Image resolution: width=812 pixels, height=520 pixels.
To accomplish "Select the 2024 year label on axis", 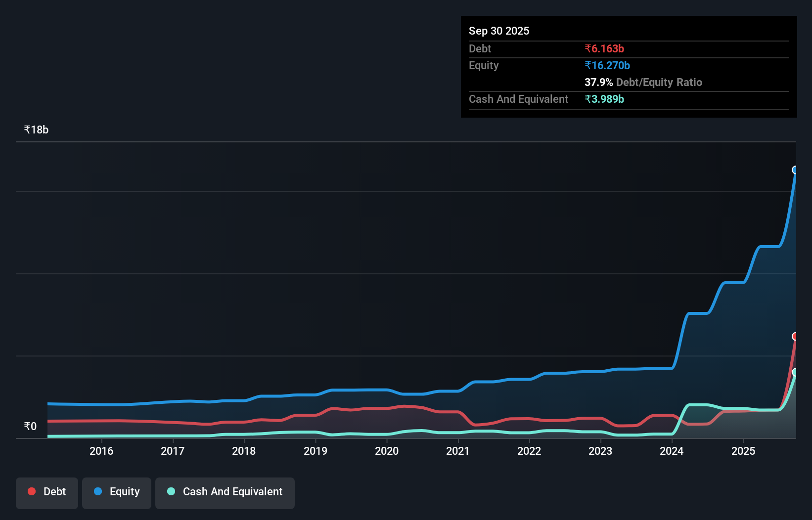I will point(672,451).
